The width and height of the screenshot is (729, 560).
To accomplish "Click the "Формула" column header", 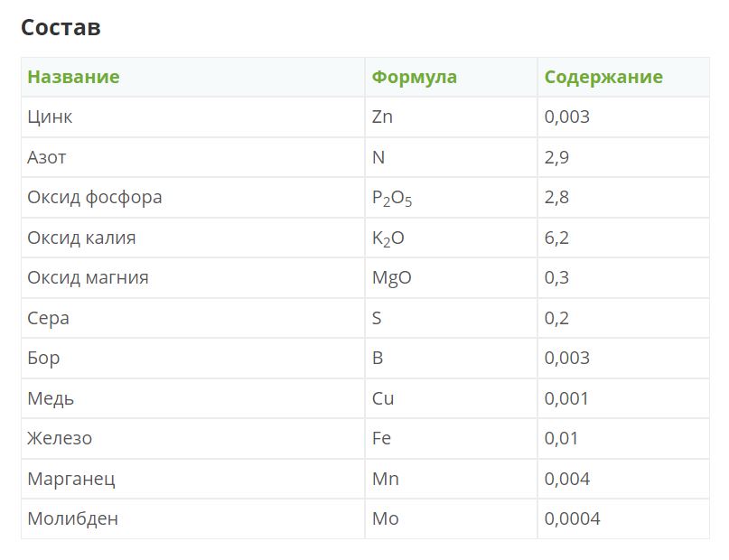I will click(414, 77).
